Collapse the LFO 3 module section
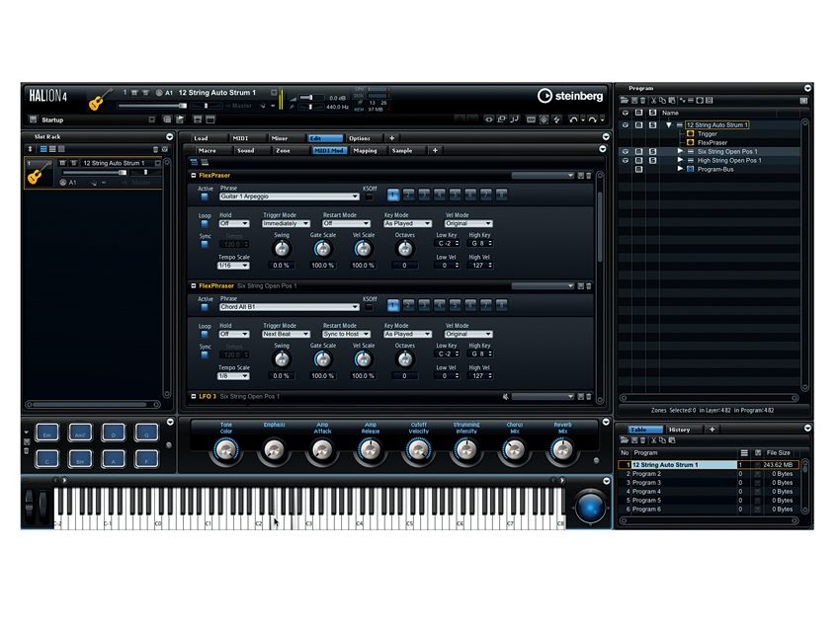The image size is (840, 630). pos(194,396)
